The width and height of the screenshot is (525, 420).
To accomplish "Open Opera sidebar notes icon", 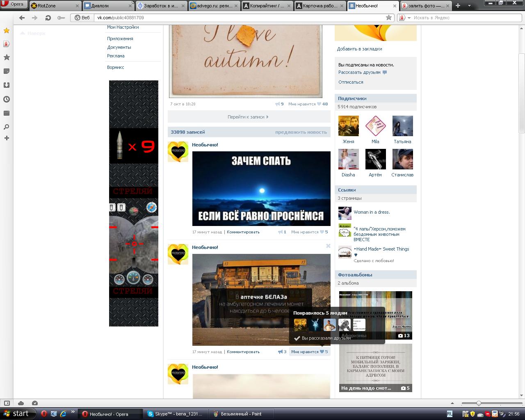I will tap(7, 71).
